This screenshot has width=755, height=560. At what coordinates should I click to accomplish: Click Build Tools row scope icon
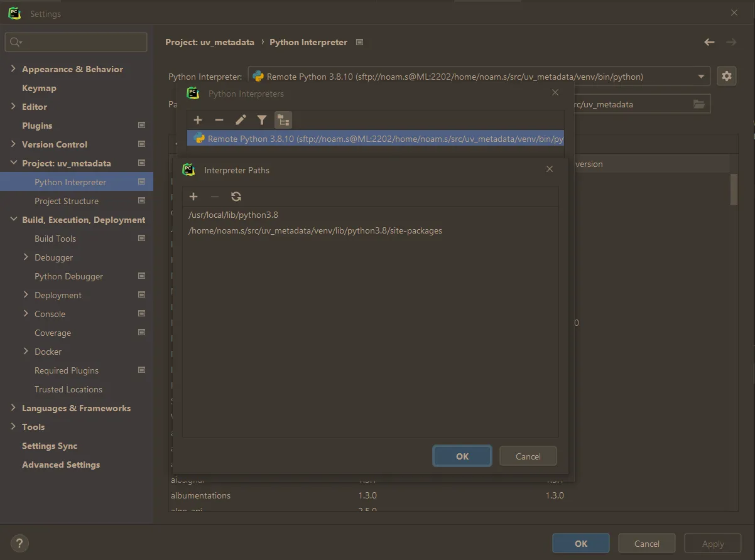point(141,239)
